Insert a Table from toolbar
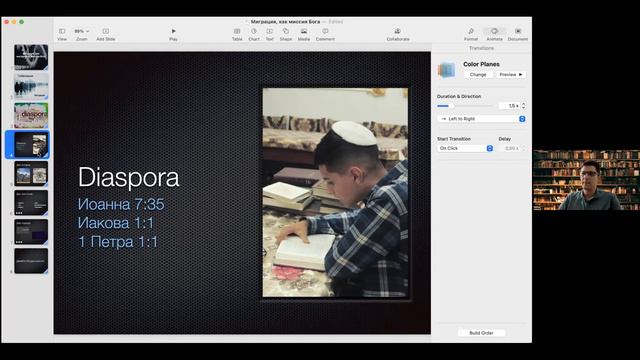The width and height of the screenshot is (640, 360). (x=237, y=34)
